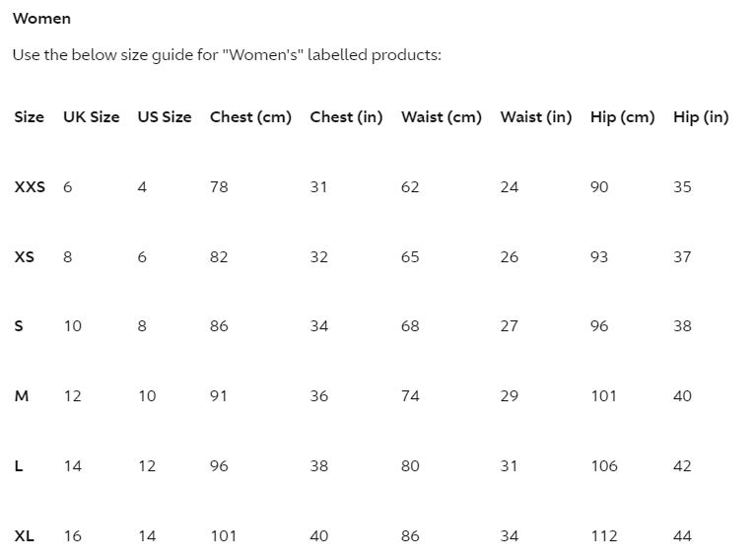Screen dimensions: 755x560
Task: Select the XXS size row label
Action: [x=30, y=186]
